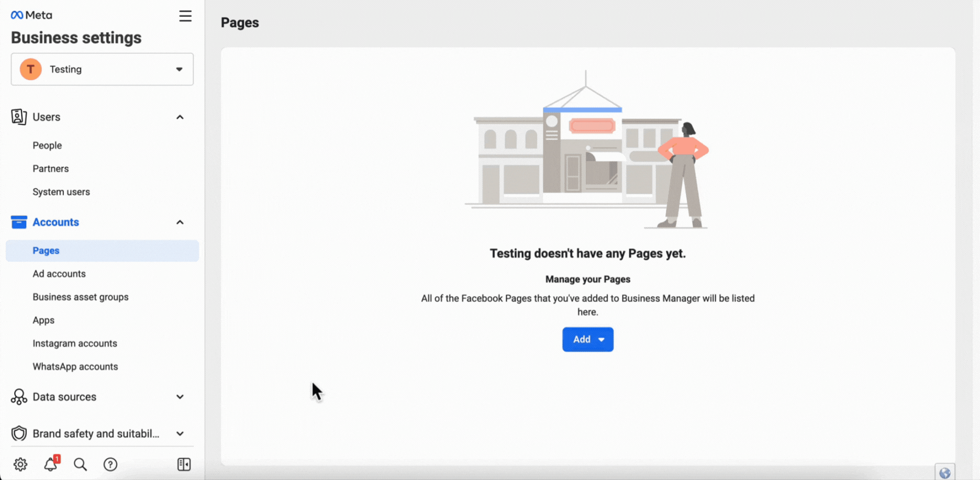
Task: Click the storefront illustration
Action: tap(587, 150)
